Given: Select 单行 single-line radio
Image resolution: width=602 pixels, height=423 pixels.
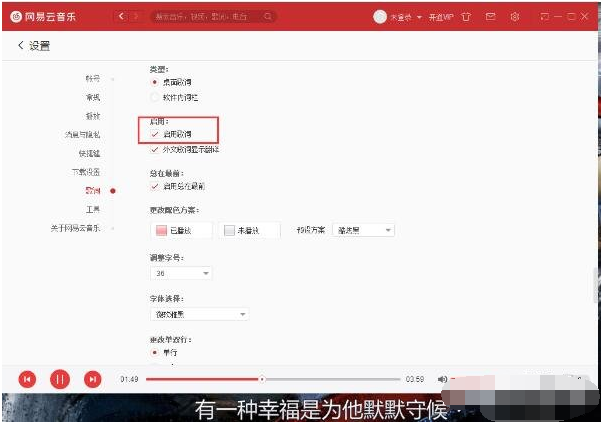Looking at the screenshot, I should pyautogui.click(x=154, y=352).
